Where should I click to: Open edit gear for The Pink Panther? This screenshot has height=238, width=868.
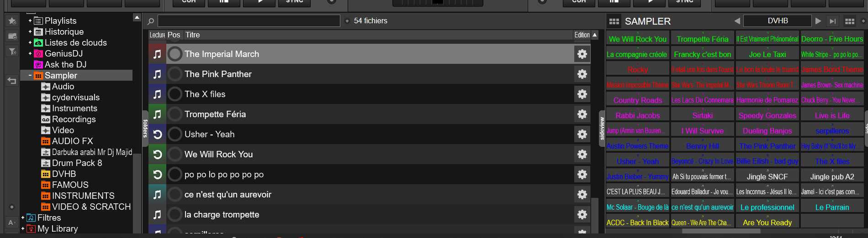point(582,74)
